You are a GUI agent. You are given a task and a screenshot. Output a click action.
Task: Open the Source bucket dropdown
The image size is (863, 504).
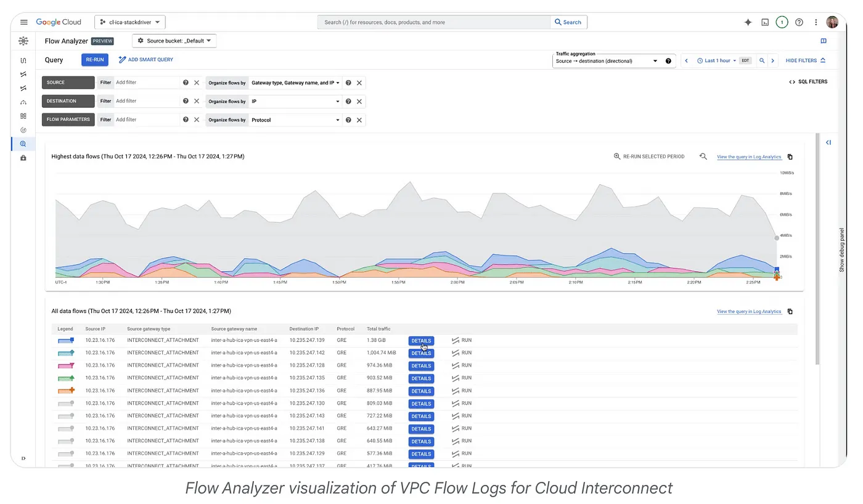[174, 41]
